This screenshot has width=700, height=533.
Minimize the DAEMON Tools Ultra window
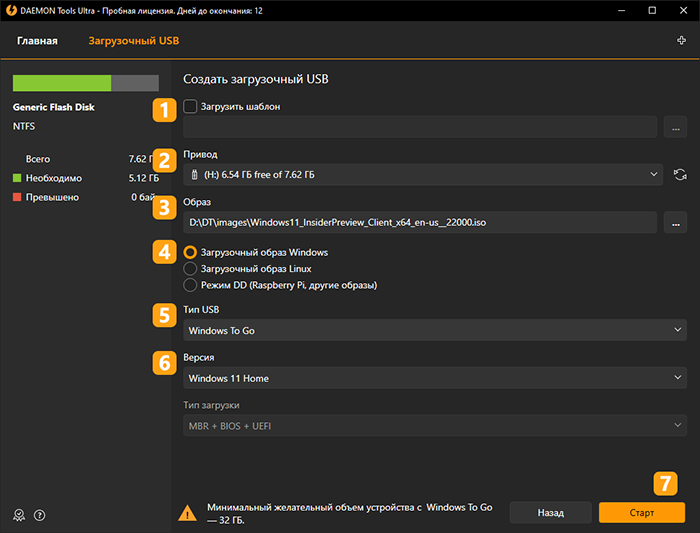pyautogui.click(x=621, y=10)
